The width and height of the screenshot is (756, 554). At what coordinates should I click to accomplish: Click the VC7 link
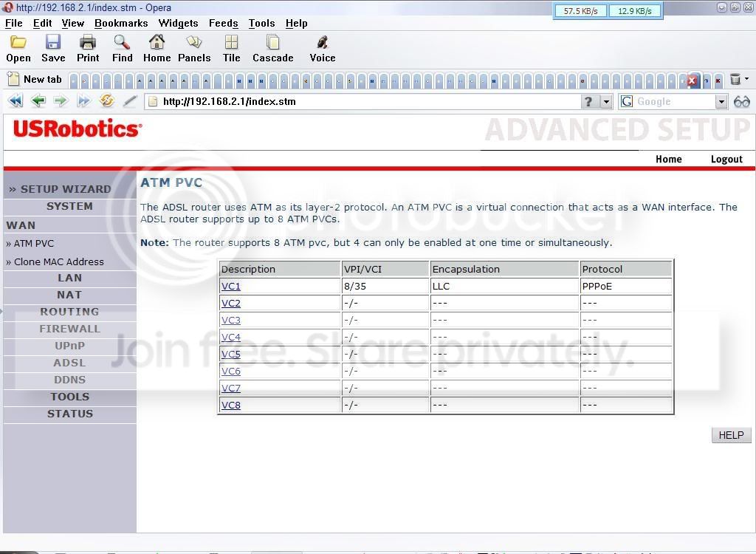tap(230, 388)
